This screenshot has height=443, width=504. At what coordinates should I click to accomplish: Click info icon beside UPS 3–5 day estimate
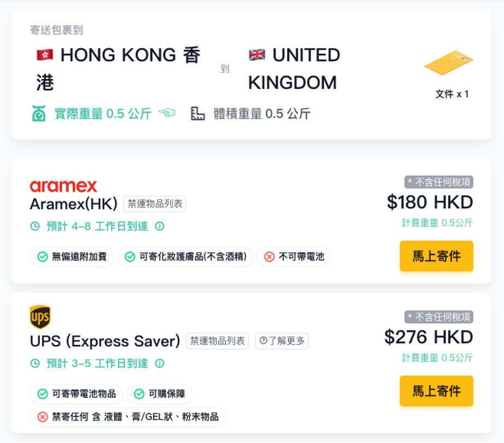[160, 364]
